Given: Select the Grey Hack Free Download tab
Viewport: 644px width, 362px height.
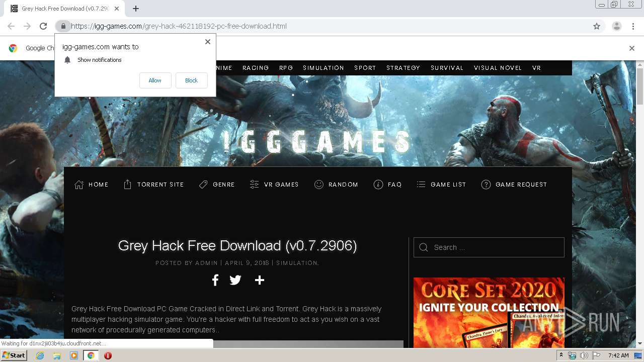Looking at the screenshot, I should pyautogui.click(x=64, y=9).
